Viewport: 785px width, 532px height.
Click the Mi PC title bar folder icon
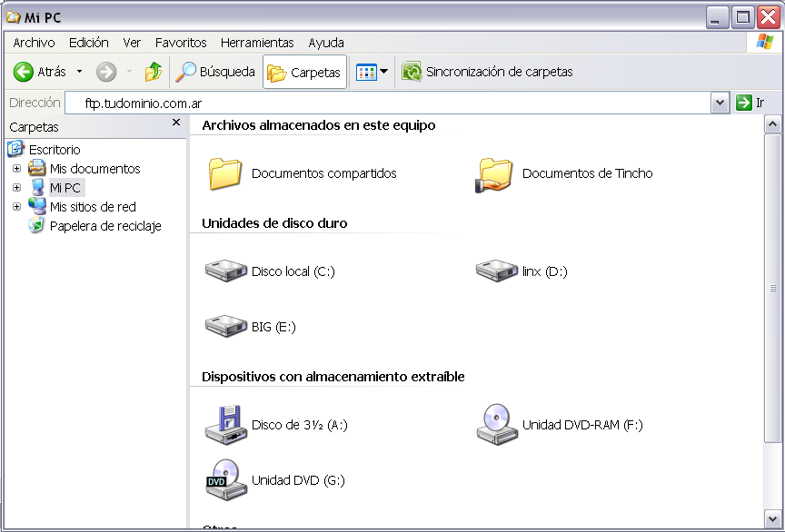pyautogui.click(x=13, y=17)
